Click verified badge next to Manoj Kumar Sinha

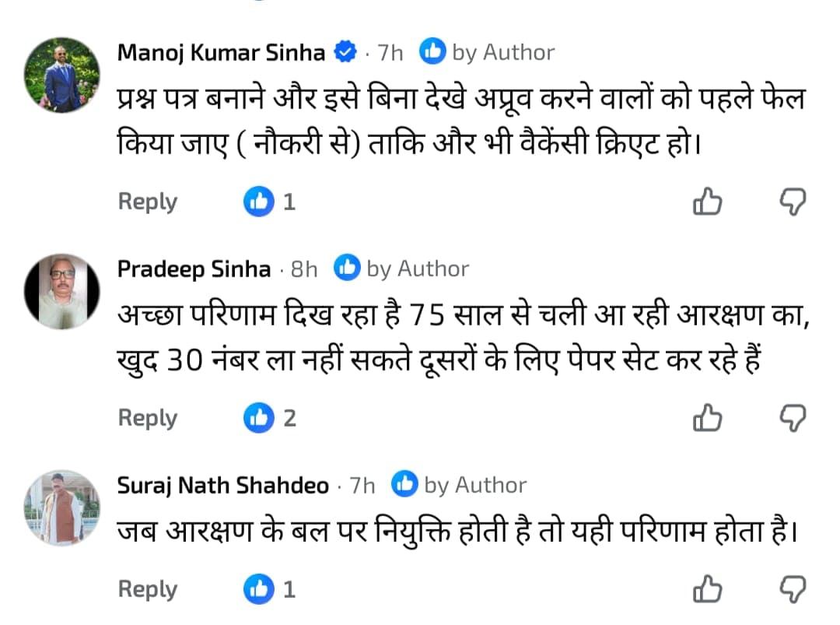click(345, 53)
